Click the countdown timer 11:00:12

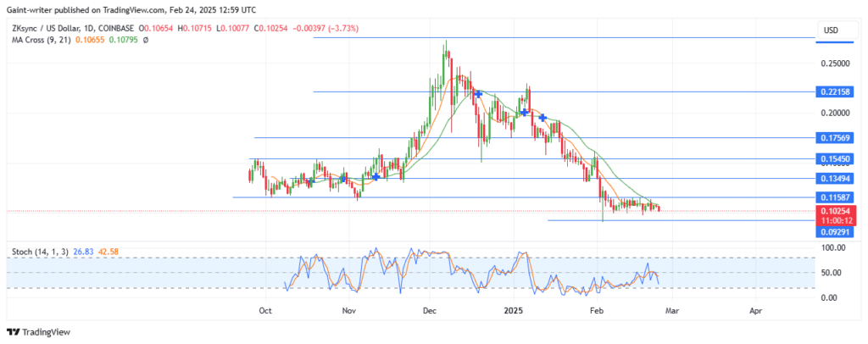coord(835,219)
